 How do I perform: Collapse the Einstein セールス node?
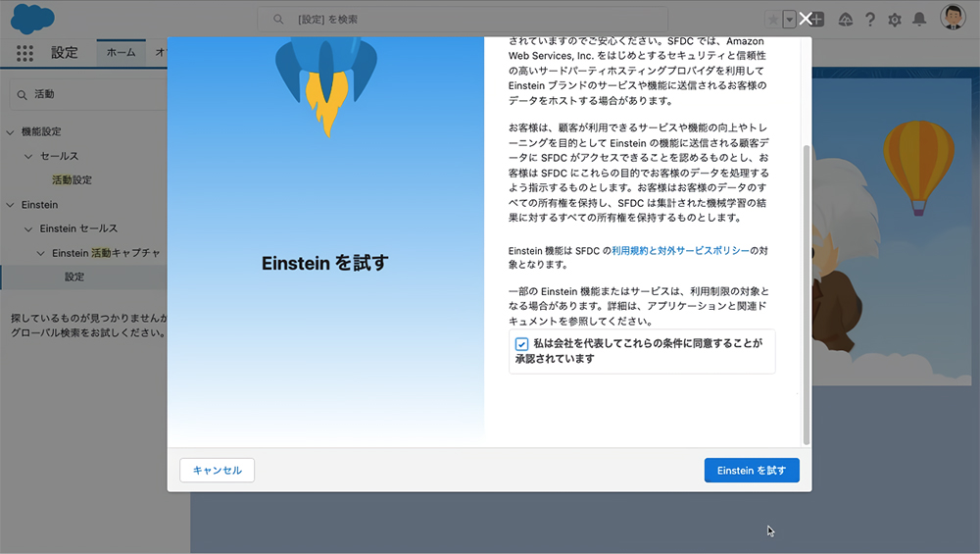(x=28, y=229)
